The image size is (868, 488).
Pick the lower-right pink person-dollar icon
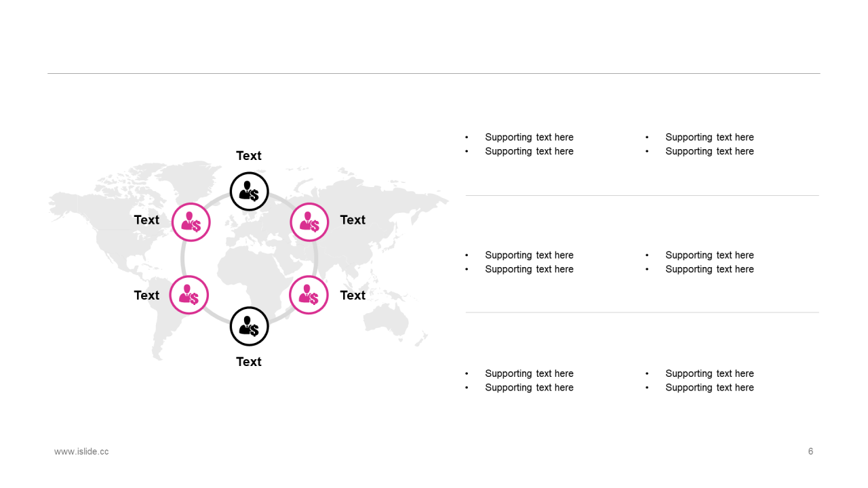coord(309,295)
